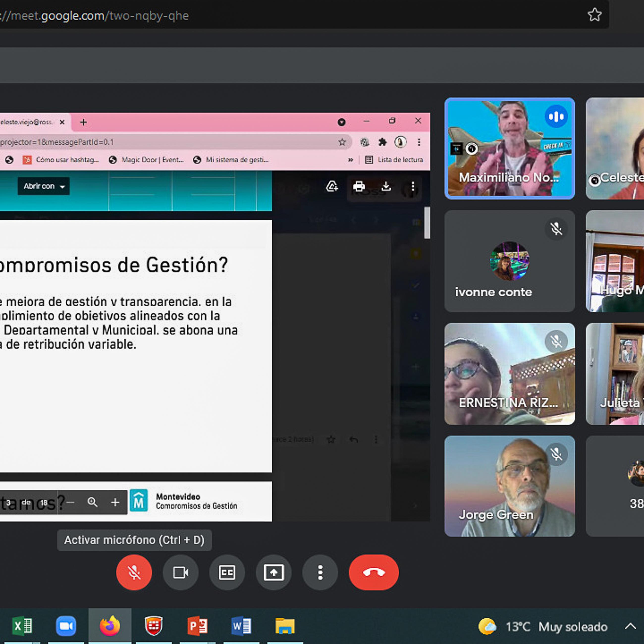Click the vertical scrollbar of the shared window

click(427, 223)
